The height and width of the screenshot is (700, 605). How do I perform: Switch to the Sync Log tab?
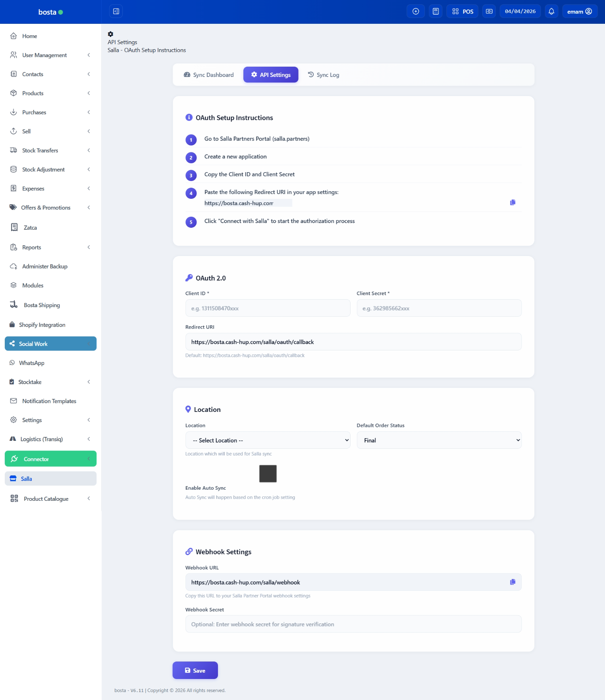[324, 75]
